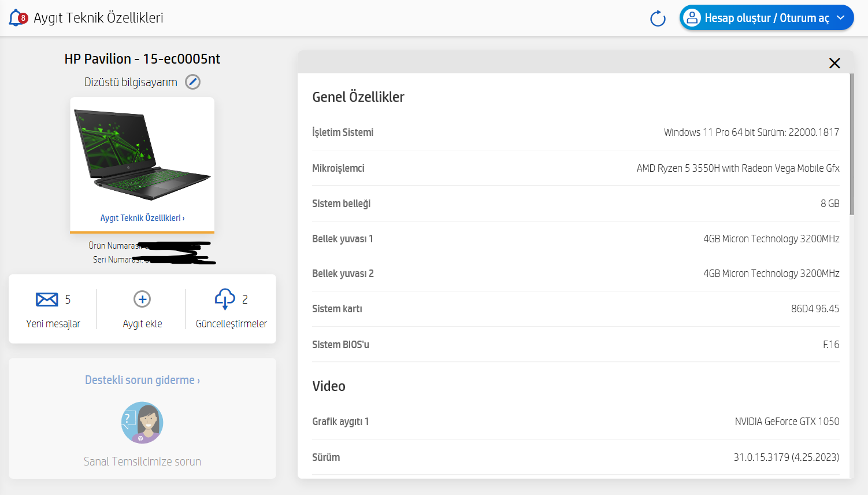
Task: Click the virtual agent avatar icon
Action: click(x=142, y=423)
